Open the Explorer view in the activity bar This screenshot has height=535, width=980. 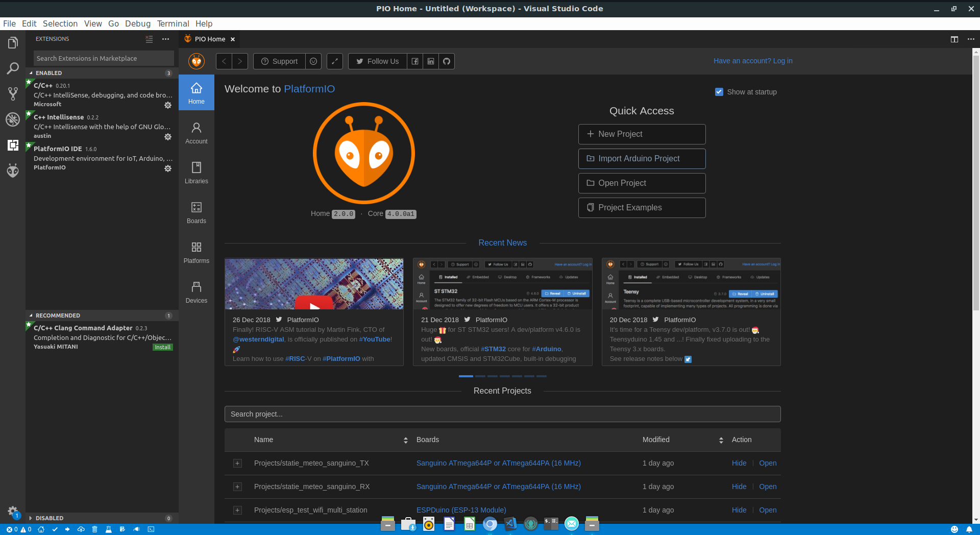(x=13, y=43)
